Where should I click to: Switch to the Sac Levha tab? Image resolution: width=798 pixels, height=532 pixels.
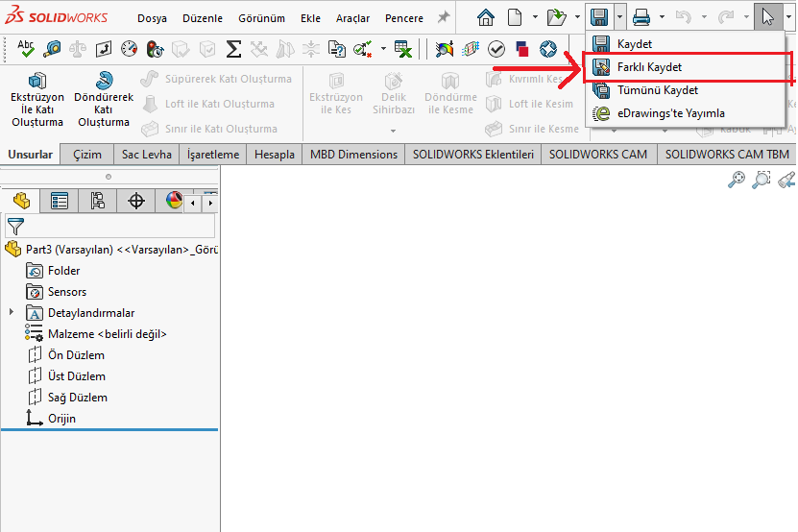[x=146, y=155]
